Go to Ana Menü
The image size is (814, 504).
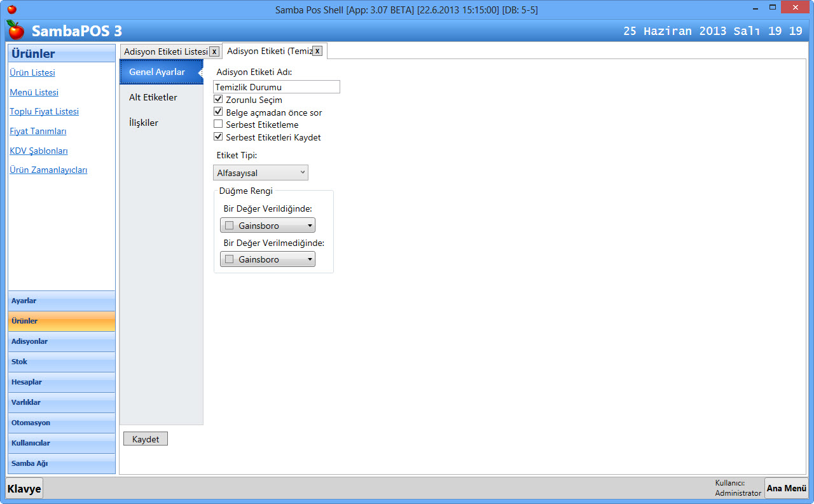pos(786,488)
